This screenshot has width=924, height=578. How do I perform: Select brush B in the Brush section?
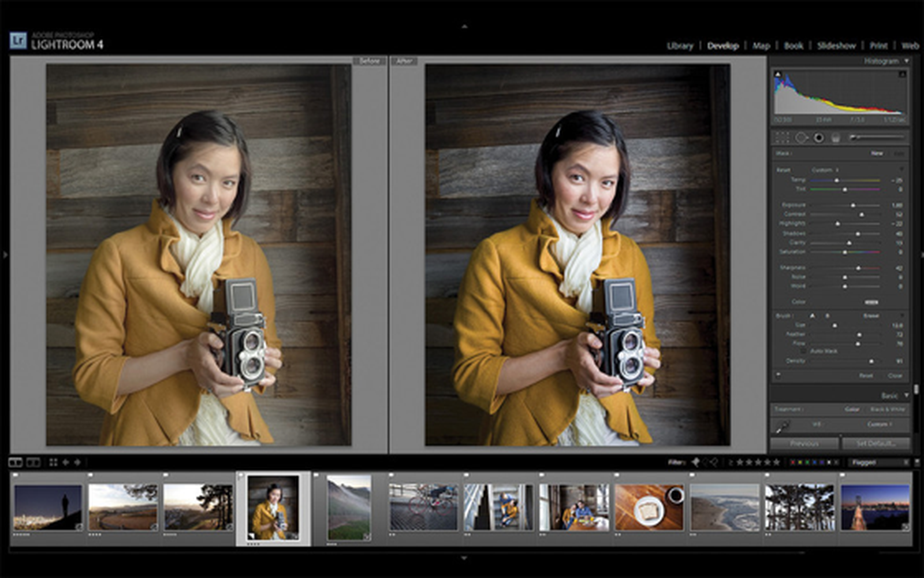(828, 316)
